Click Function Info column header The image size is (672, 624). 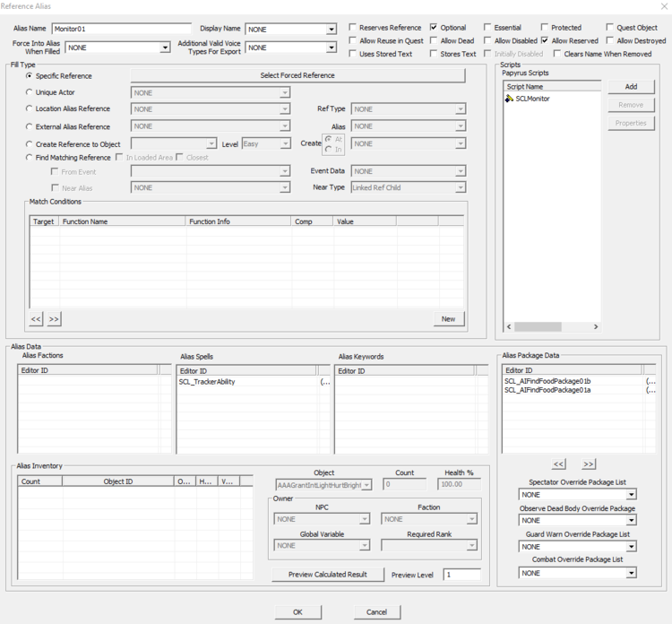tap(238, 221)
